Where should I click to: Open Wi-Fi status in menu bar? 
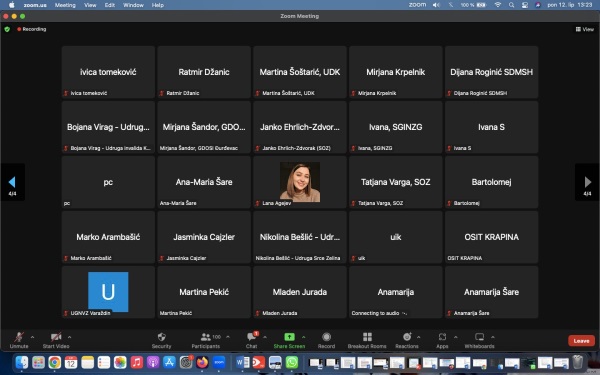[498, 5]
